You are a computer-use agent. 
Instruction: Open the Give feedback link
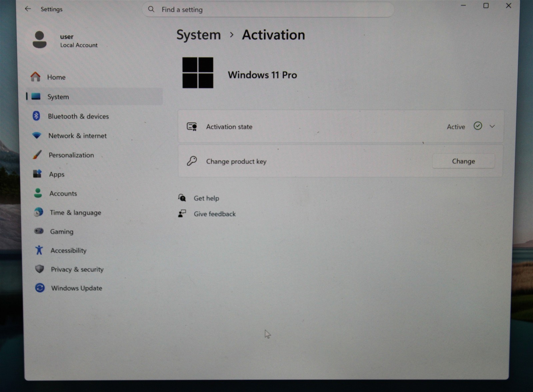pyautogui.click(x=215, y=214)
